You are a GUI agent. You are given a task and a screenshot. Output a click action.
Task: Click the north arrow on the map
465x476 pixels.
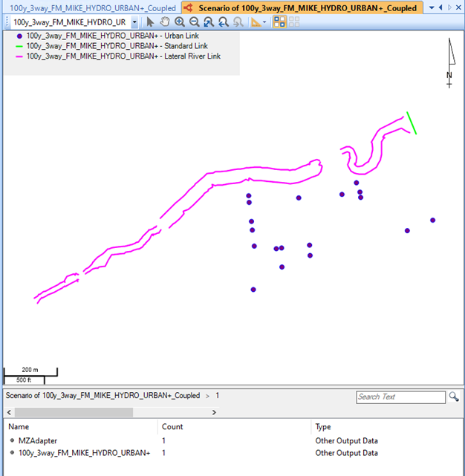pos(450,63)
